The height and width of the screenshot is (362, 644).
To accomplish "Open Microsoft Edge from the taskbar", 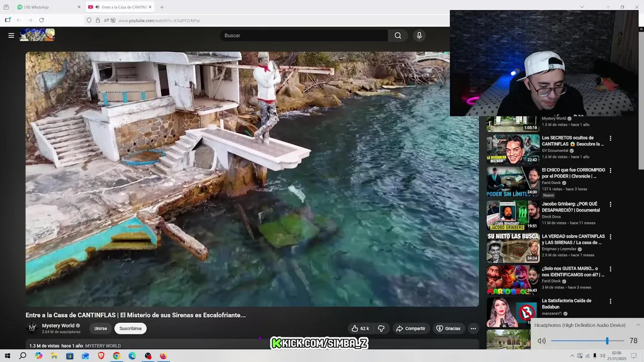I will (132, 356).
